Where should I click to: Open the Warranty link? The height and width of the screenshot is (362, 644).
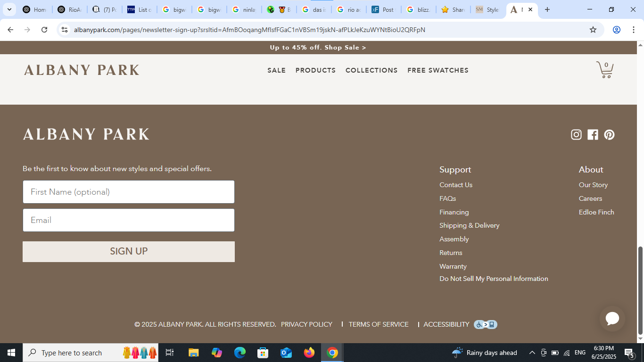[453, 266]
